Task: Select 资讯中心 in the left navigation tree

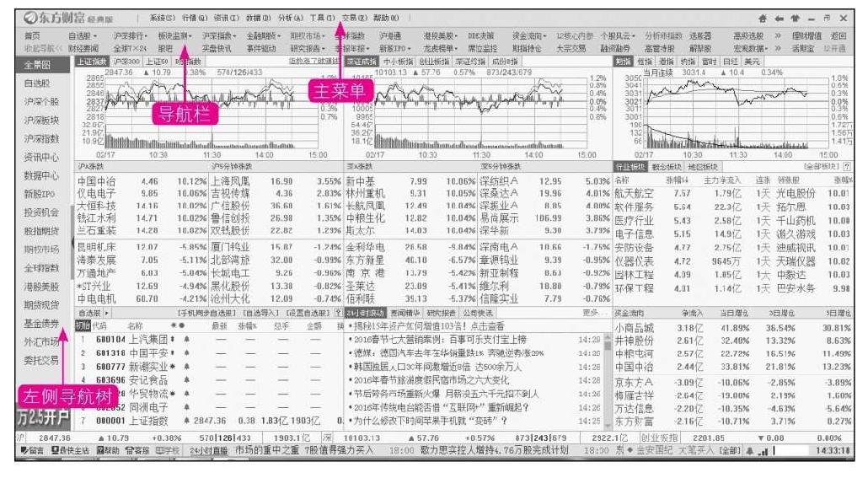Action: click(41, 158)
